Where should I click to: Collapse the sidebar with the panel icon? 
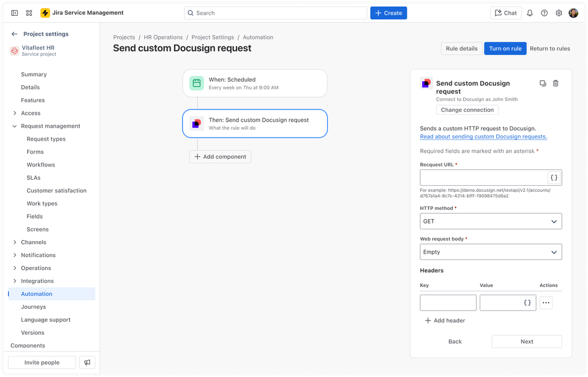coord(14,12)
